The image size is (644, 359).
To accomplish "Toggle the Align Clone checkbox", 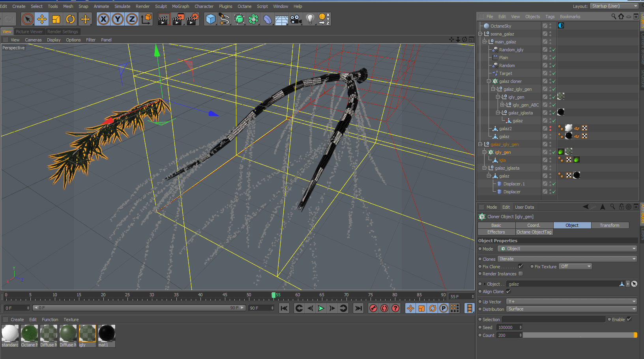I will click(508, 292).
